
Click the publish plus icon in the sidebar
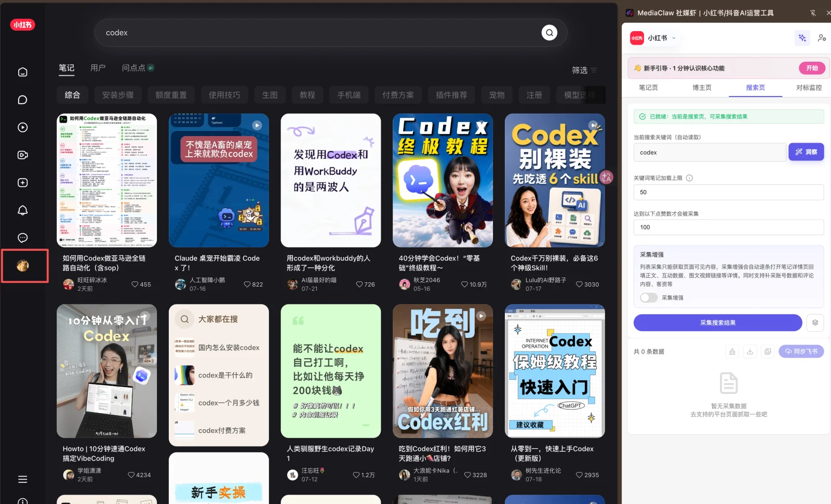(22, 183)
